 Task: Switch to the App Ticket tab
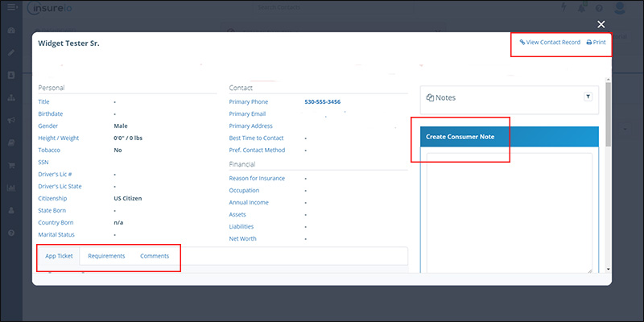click(59, 256)
